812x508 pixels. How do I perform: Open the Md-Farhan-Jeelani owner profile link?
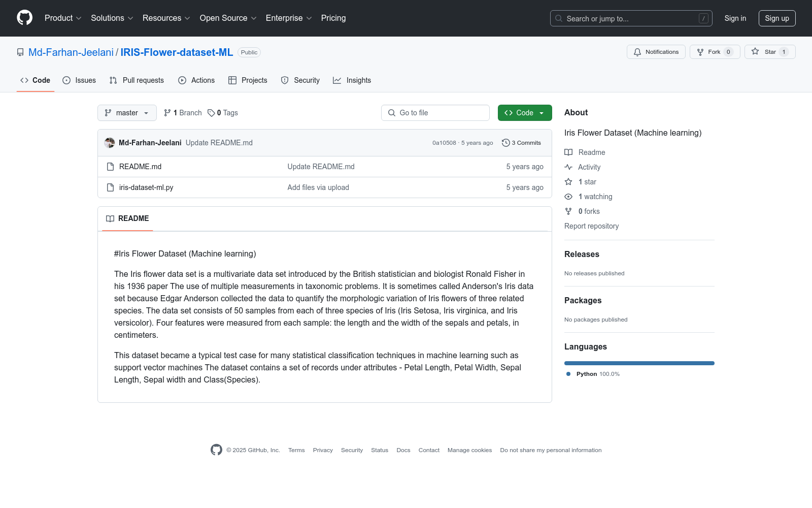71,52
